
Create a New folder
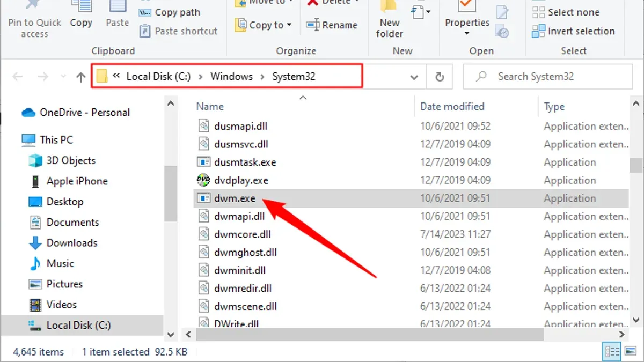pyautogui.click(x=390, y=20)
